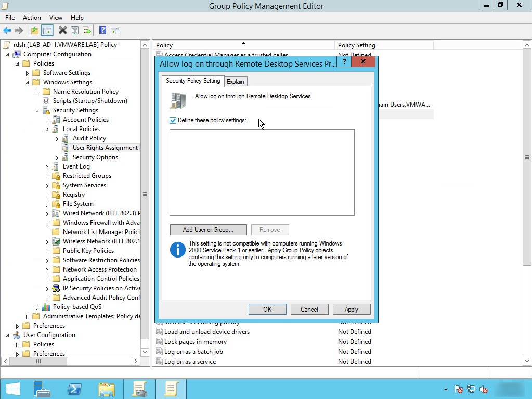532x399 pixels.
Task: Expand the Audit Policy tree node
Action: point(57,139)
